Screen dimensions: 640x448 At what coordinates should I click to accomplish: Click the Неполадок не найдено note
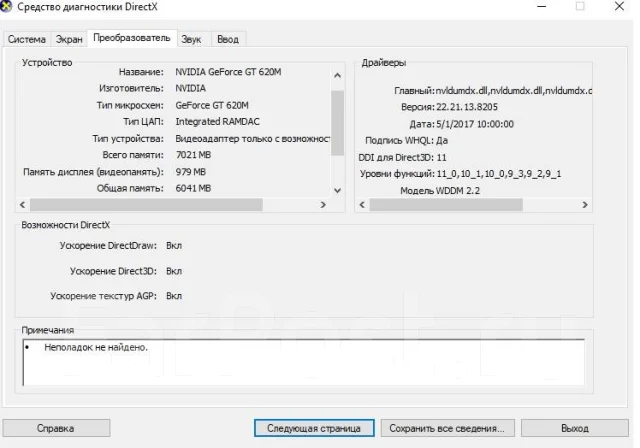(x=96, y=348)
